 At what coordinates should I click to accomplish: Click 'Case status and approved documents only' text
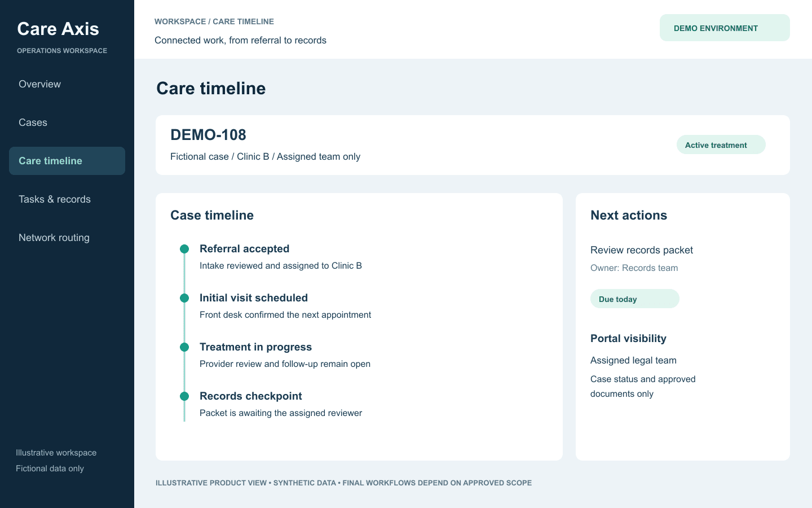(643, 387)
